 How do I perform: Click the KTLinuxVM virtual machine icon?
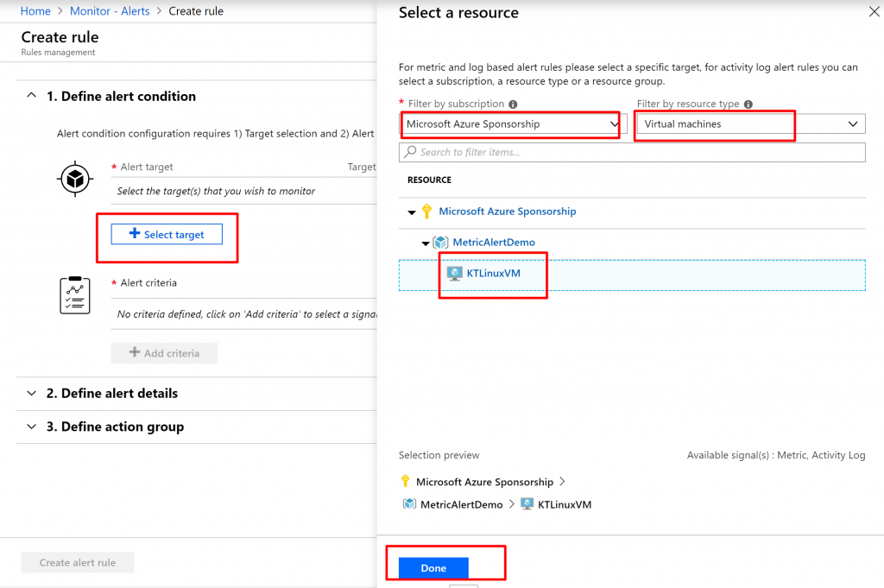click(454, 274)
